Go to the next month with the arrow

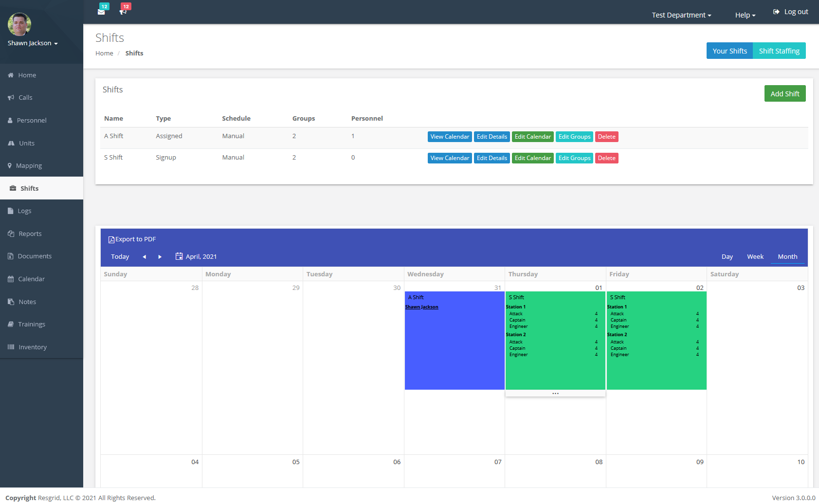point(160,256)
